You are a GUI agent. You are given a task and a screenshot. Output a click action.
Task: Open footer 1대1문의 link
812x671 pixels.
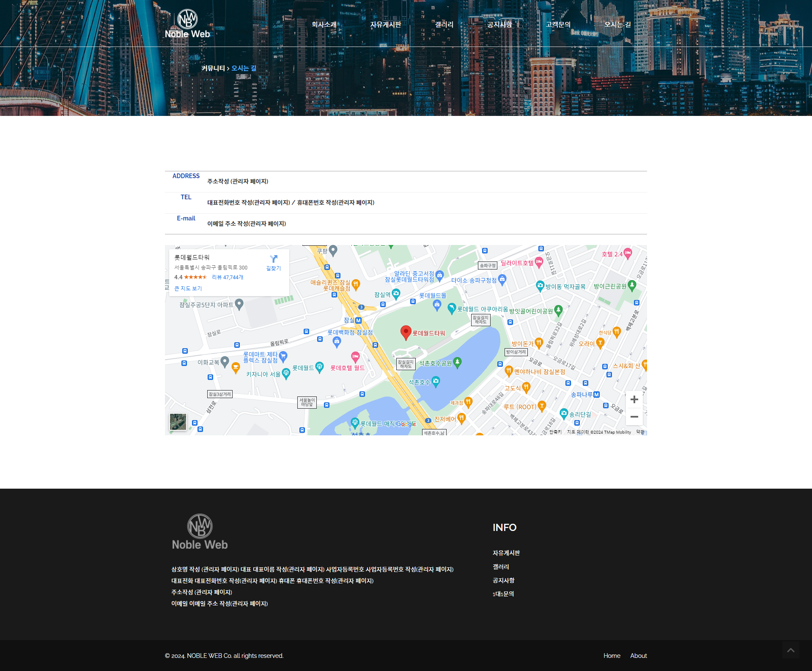503,594
